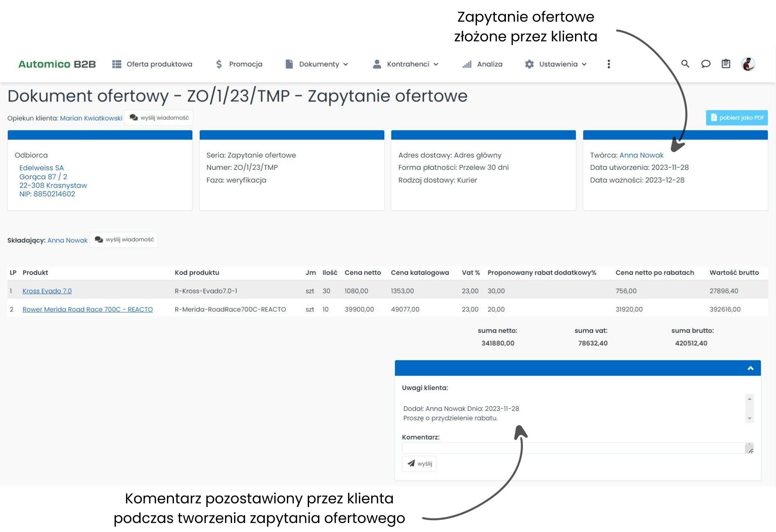Expand the Kontrahenci dropdown menu

[406, 64]
